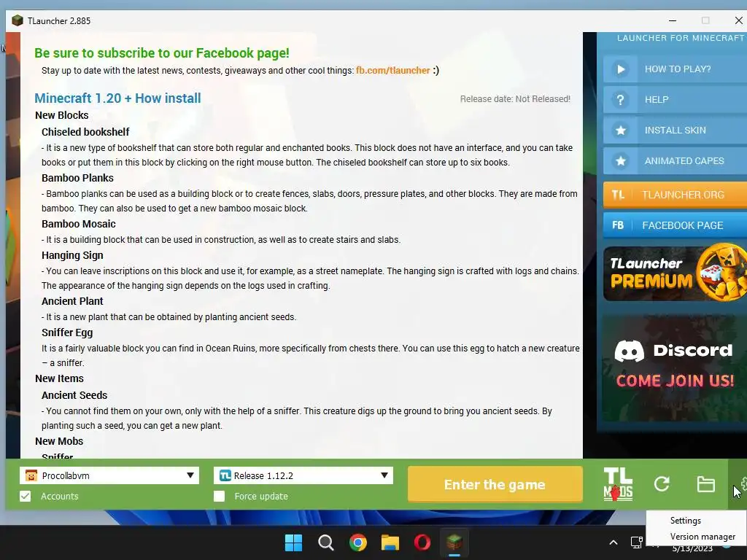Click the Animated Capes star icon
Image resolution: width=747 pixels, height=560 pixels.
[x=620, y=161]
